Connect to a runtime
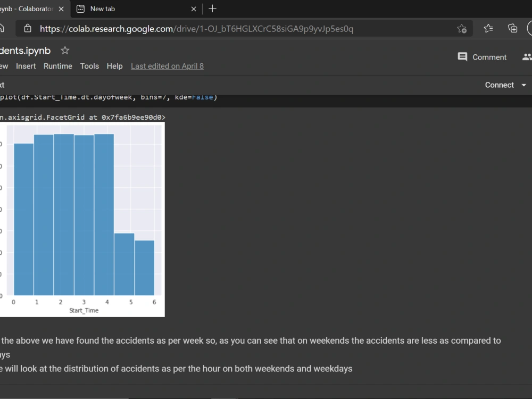Image resolution: width=532 pixels, height=399 pixels. (499, 85)
